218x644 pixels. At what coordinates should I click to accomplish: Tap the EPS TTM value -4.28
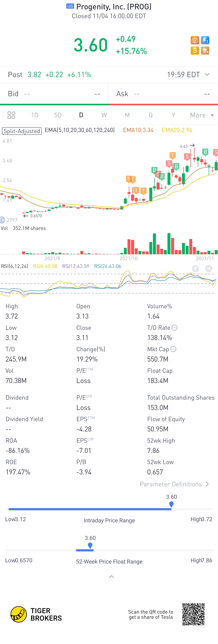coord(84,429)
